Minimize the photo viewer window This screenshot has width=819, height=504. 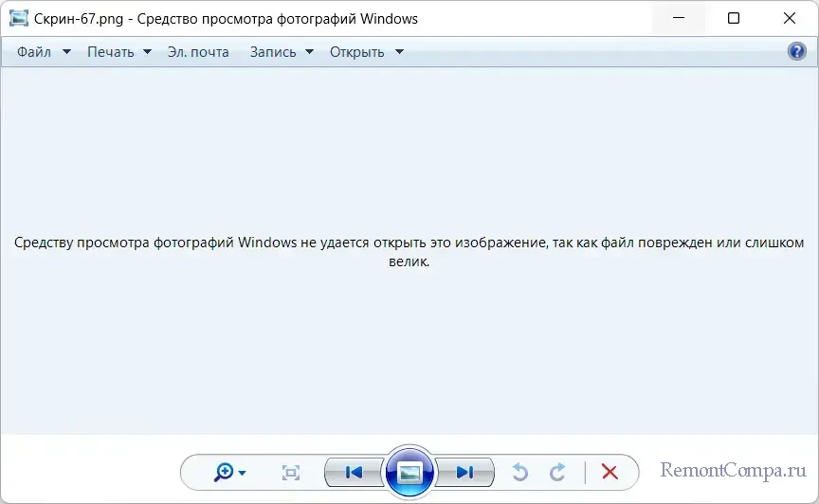[x=679, y=18]
